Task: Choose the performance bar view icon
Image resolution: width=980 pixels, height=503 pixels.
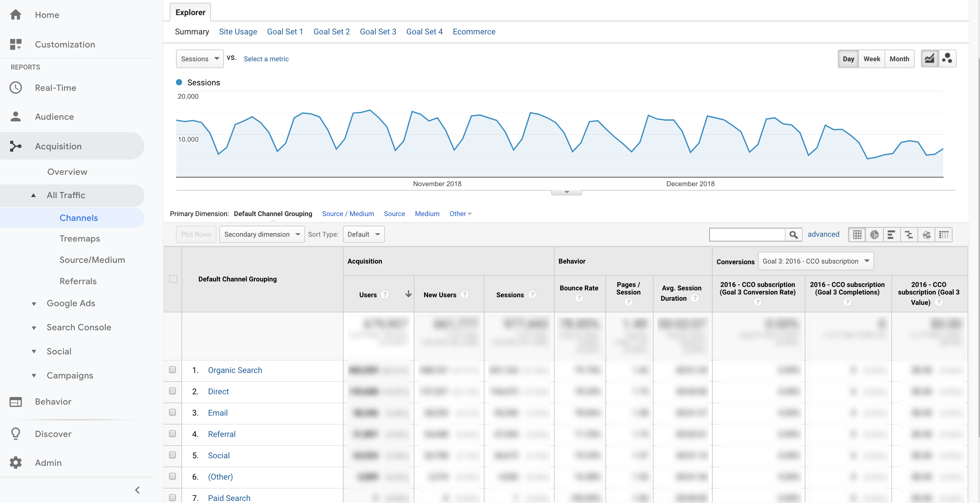Action: [x=891, y=235]
